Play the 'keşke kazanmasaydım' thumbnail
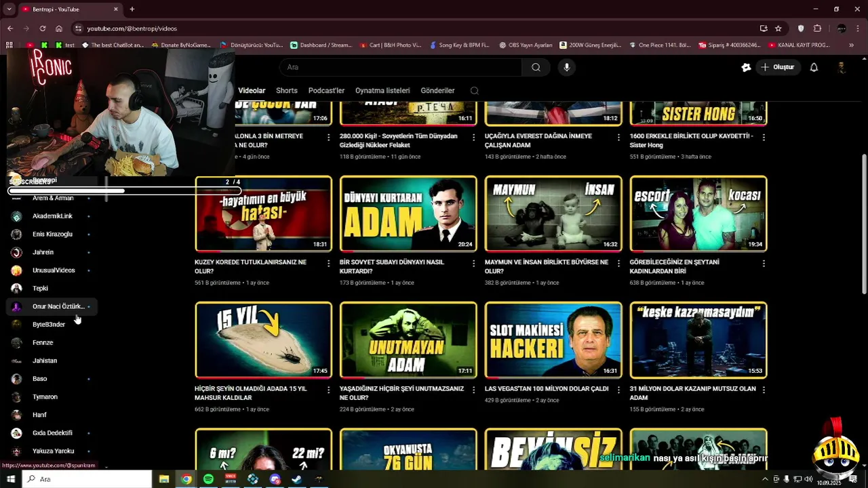 click(x=698, y=340)
